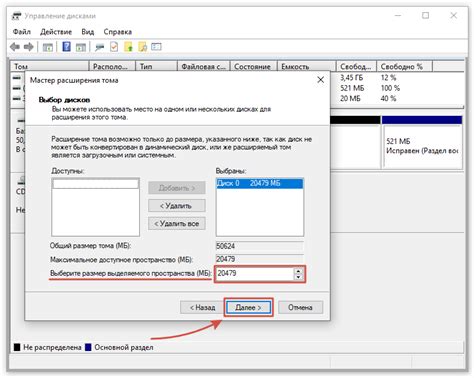Open the Файл menu
This screenshot has height=378, width=474.
[22, 32]
